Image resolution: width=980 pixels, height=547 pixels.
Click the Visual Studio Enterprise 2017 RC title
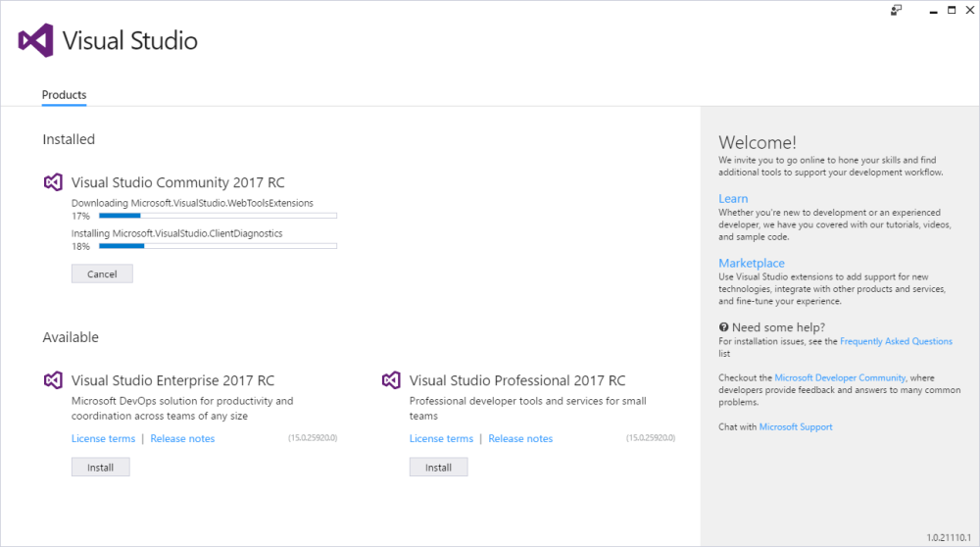click(172, 380)
